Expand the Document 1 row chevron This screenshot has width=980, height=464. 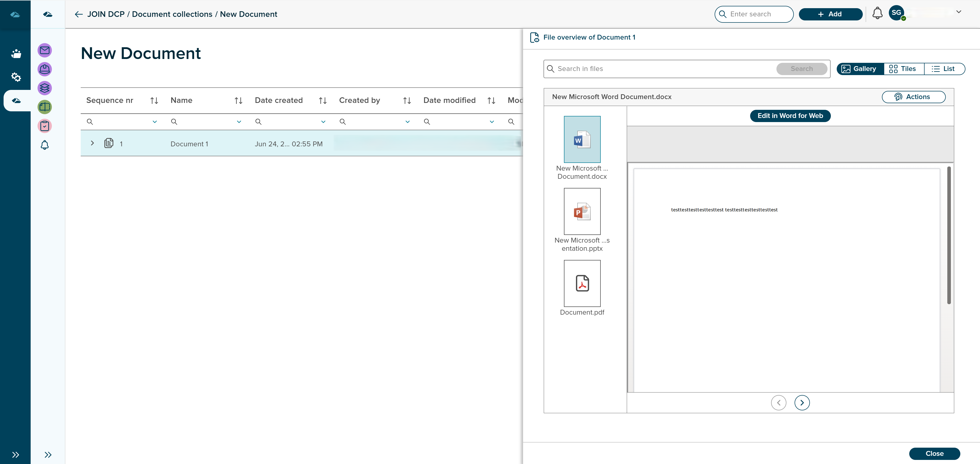(92, 143)
